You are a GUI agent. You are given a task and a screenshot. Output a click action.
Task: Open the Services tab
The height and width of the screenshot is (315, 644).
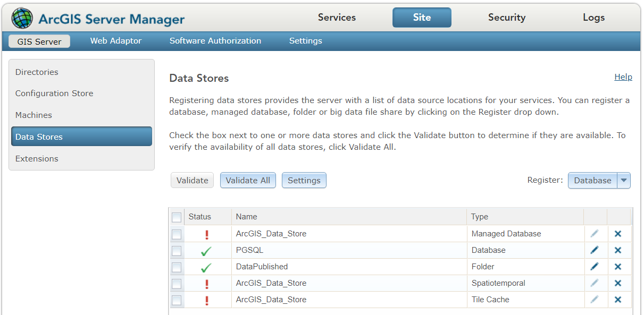pos(337,18)
